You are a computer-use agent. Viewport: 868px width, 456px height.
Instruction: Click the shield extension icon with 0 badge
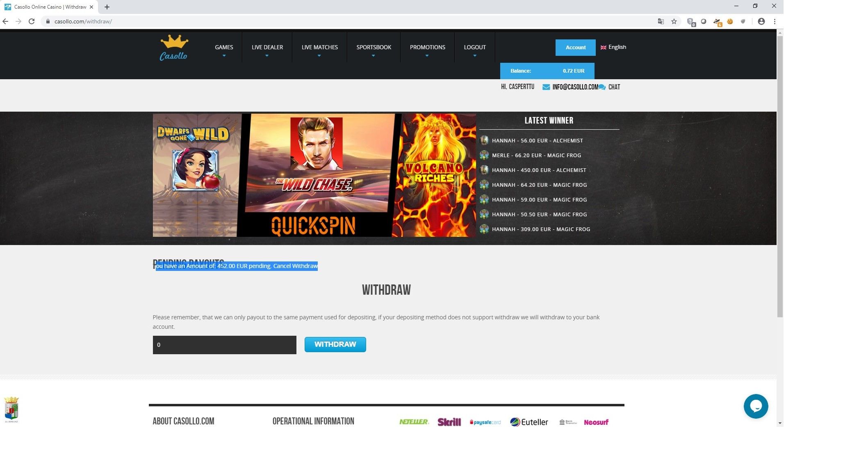(691, 22)
